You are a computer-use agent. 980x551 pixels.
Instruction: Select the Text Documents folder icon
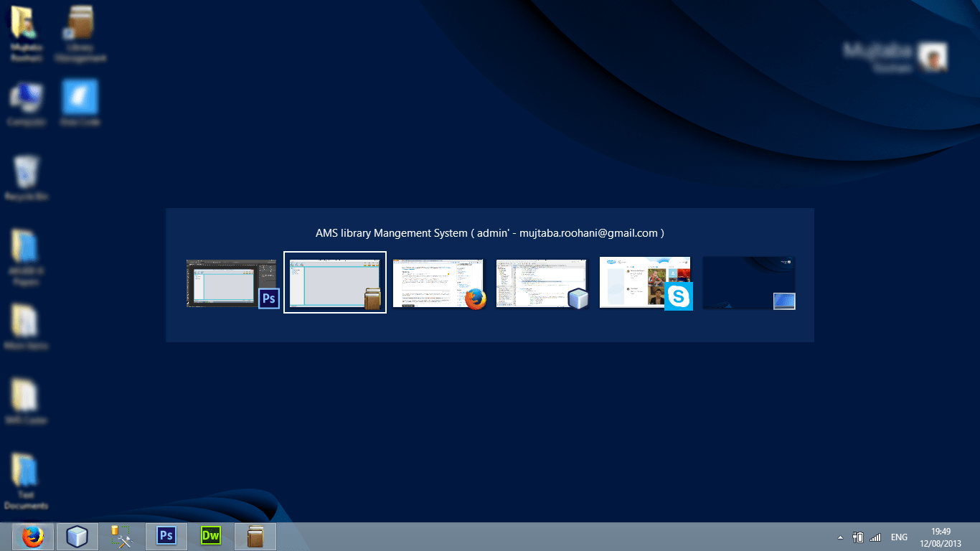tap(27, 481)
